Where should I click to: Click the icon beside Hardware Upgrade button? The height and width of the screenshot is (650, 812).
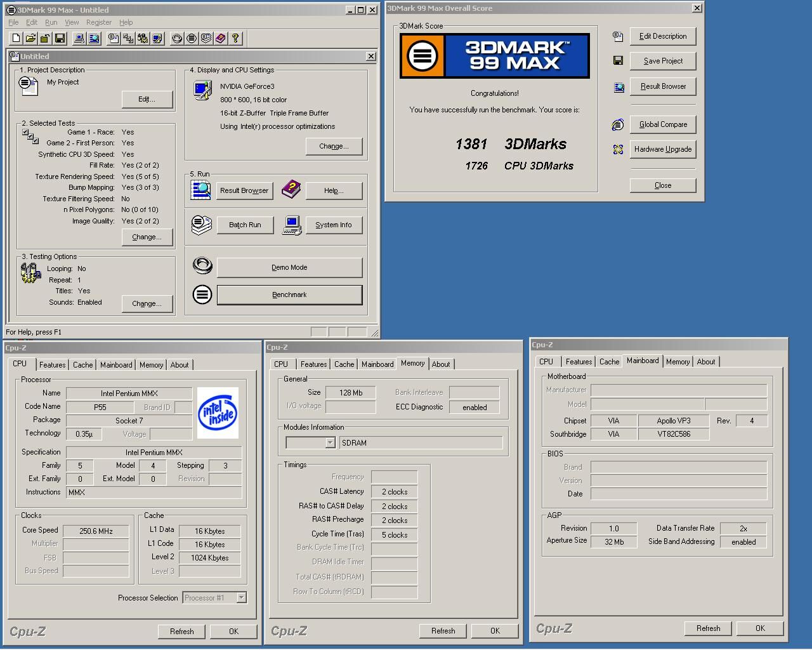618,149
